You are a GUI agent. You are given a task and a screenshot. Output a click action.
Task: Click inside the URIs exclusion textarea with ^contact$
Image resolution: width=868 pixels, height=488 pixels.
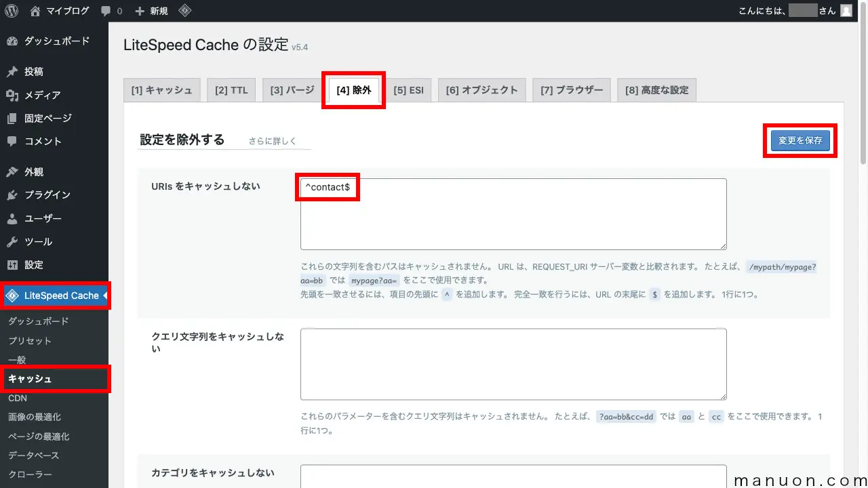pyautogui.click(x=513, y=213)
